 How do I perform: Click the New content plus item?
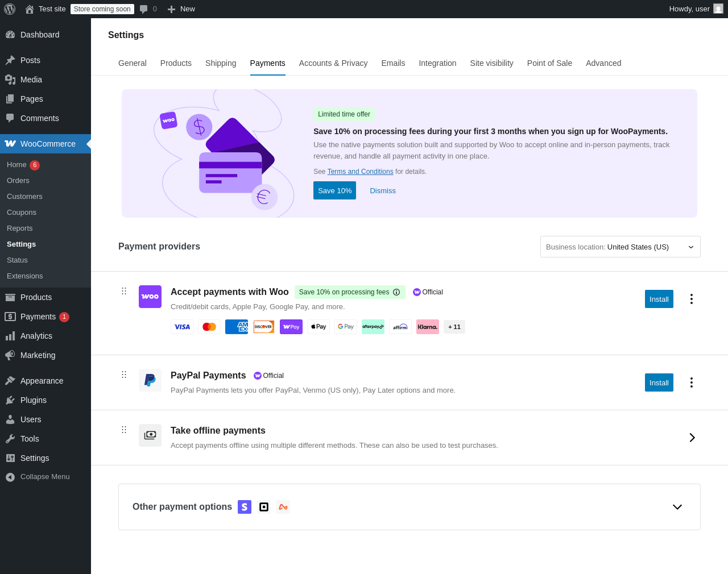(x=181, y=9)
